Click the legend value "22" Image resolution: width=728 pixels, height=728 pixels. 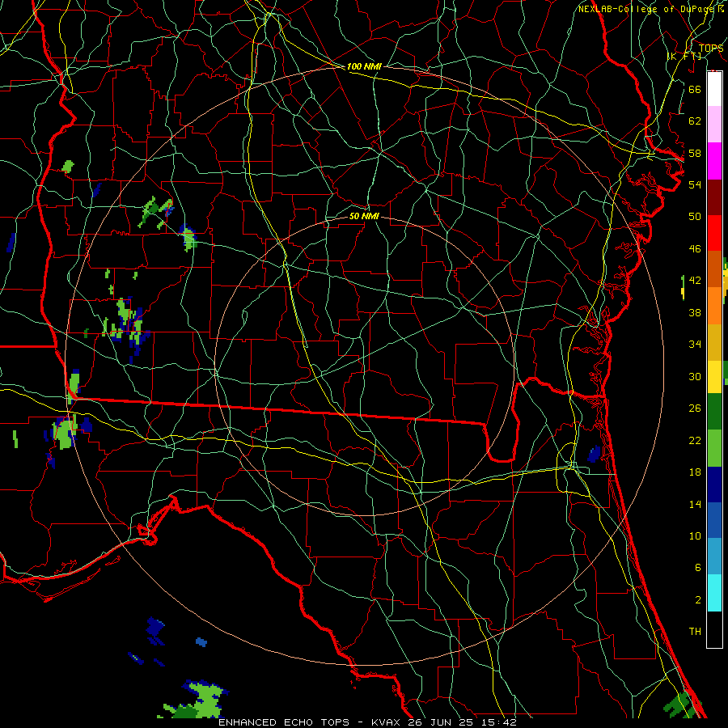(695, 440)
